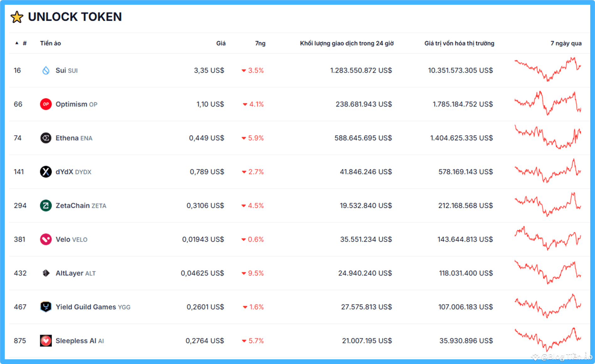
Task: Click the ZetaChain green icon
Action: point(46,205)
